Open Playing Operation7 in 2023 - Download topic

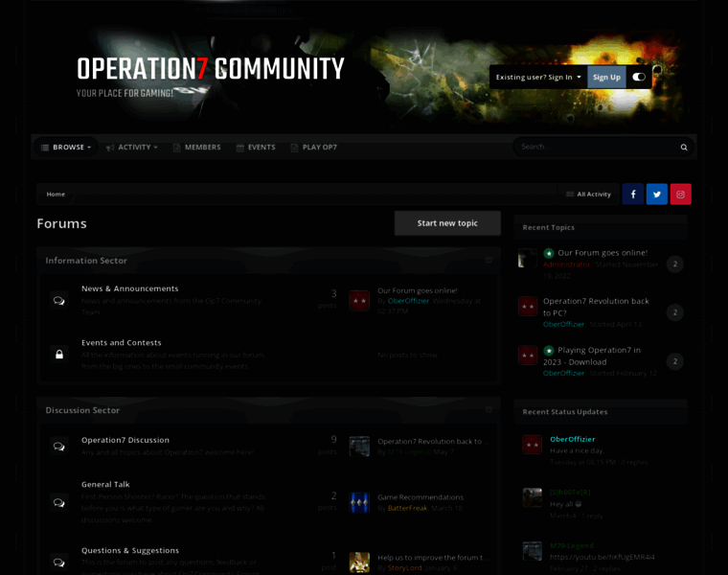point(592,356)
